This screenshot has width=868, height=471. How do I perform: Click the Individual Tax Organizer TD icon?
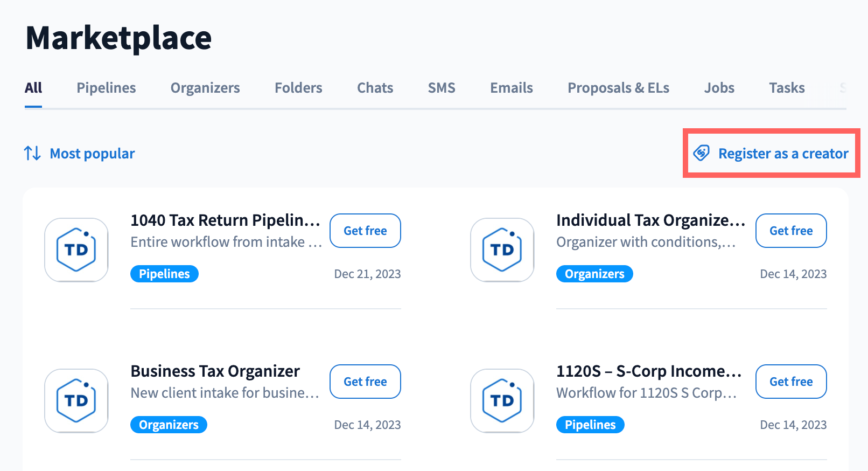click(x=502, y=250)
